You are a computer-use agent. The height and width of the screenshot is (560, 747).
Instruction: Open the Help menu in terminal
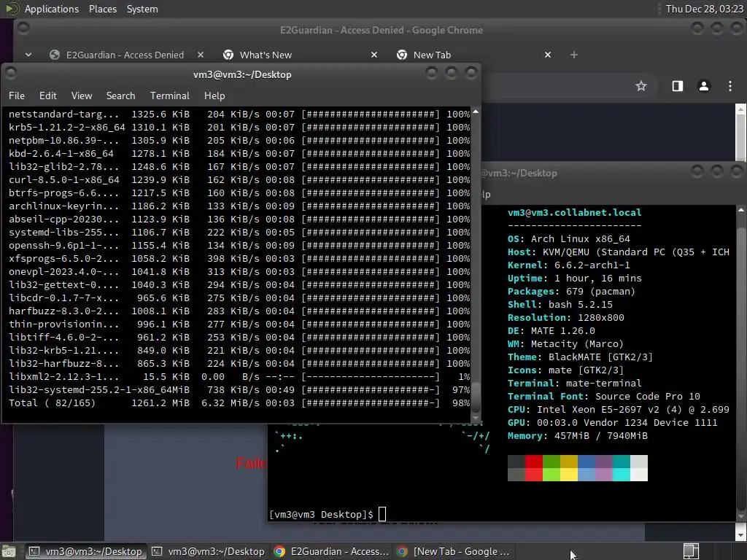[214, 96]
